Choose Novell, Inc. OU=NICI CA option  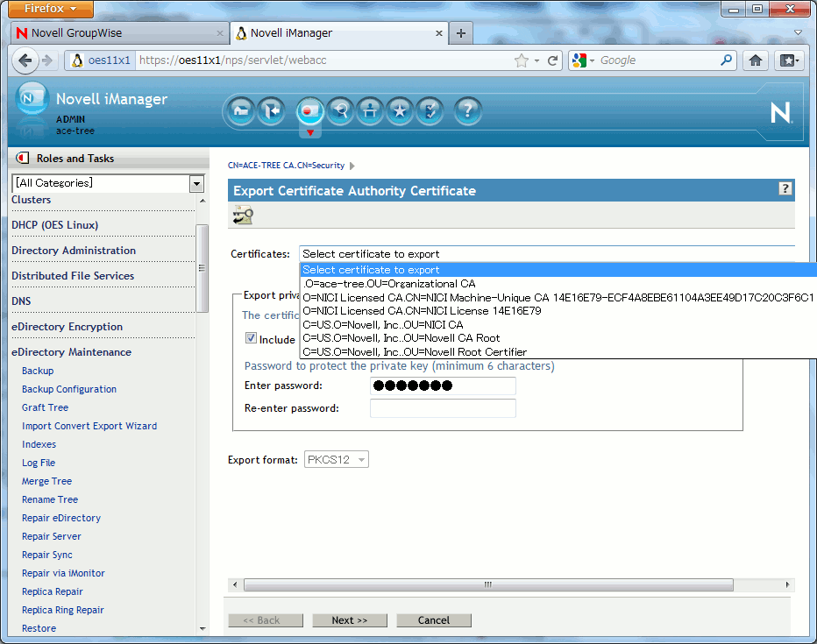(558, 324)
